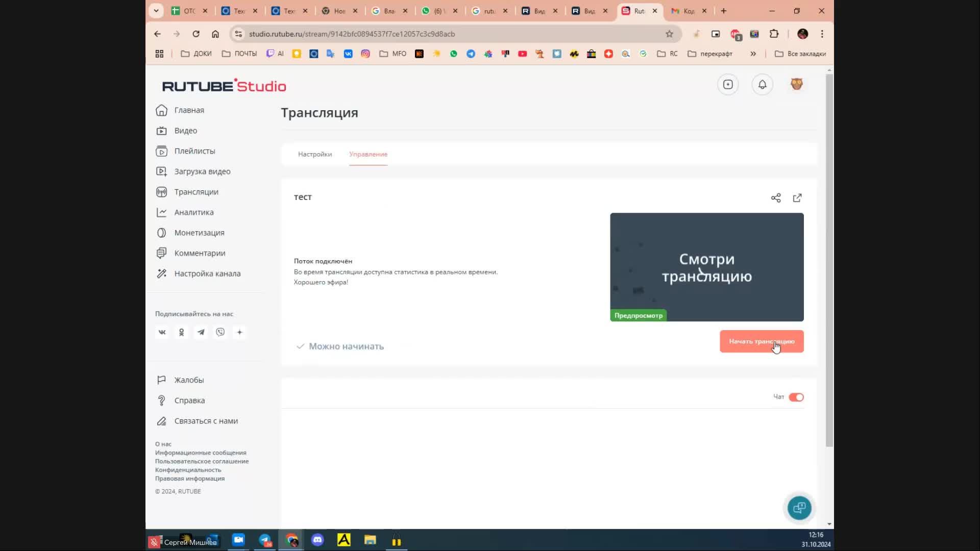
Task: Open the RC bookmarks folder
Action: (668, 54)
